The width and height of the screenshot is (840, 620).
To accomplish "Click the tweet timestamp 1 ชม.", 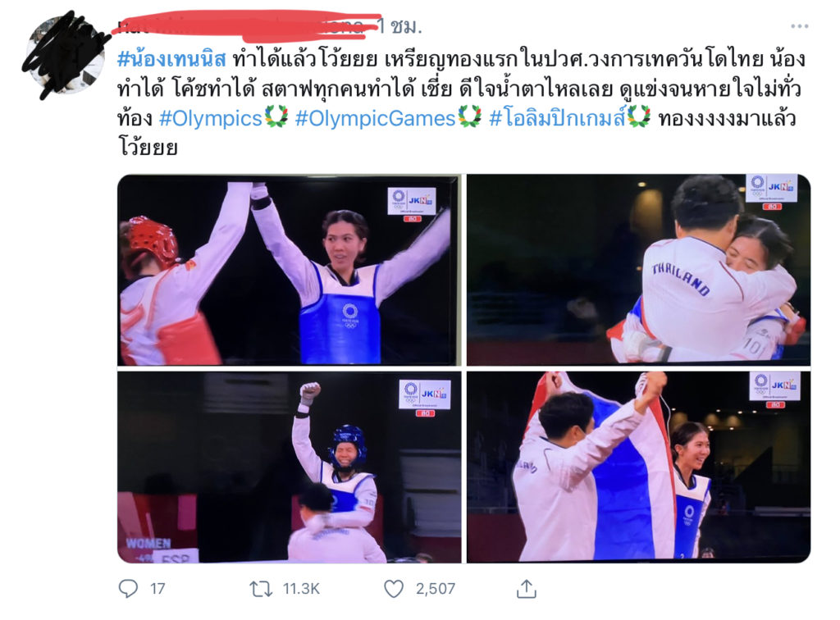I will click(399, 25).
